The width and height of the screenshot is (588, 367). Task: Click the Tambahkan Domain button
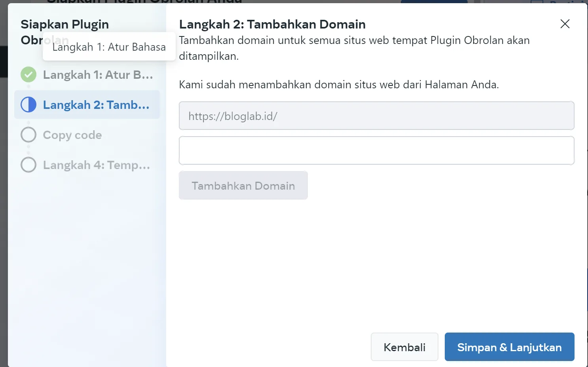pyautogui.click(x=243, y=185)
